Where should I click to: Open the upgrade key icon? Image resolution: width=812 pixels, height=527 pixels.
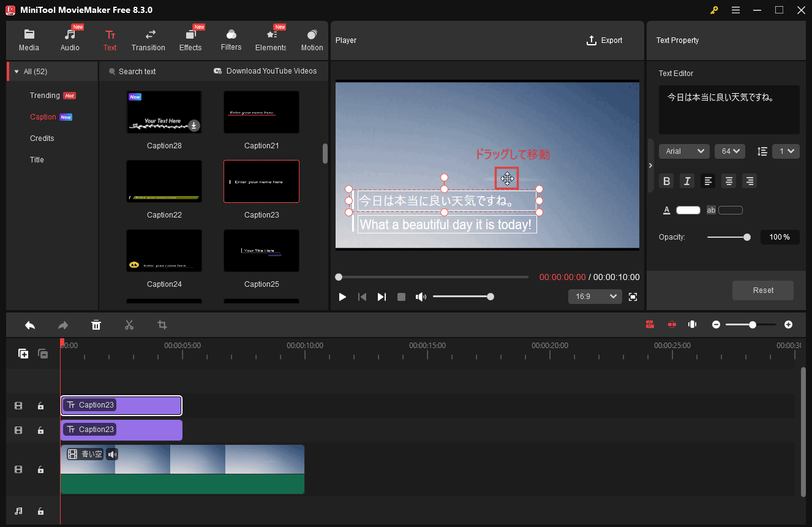click(714, 10)
